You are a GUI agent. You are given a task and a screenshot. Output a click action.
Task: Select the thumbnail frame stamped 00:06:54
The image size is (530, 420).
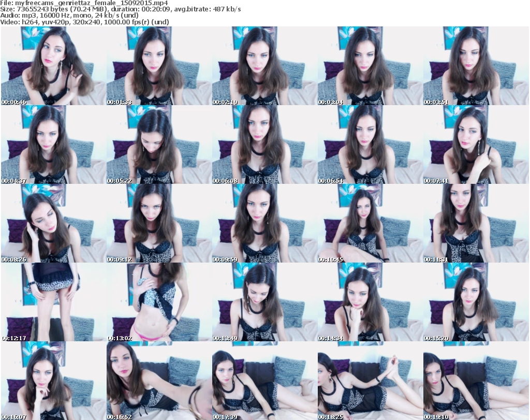pos(370,144)
